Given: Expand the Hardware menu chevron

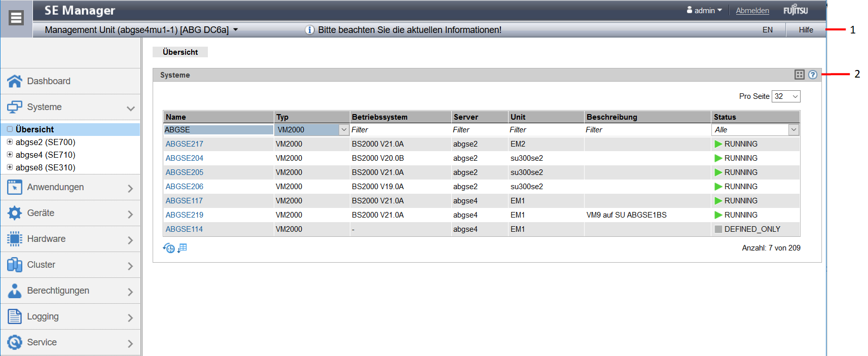Looking at the screenshot, I should point(131,240).
